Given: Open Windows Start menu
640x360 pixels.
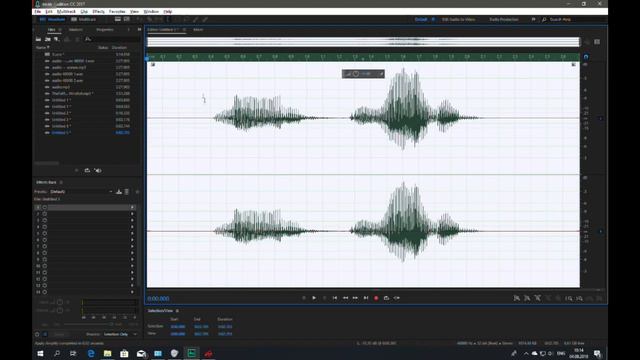Looking at the screenshot, I should click(40, 353).
